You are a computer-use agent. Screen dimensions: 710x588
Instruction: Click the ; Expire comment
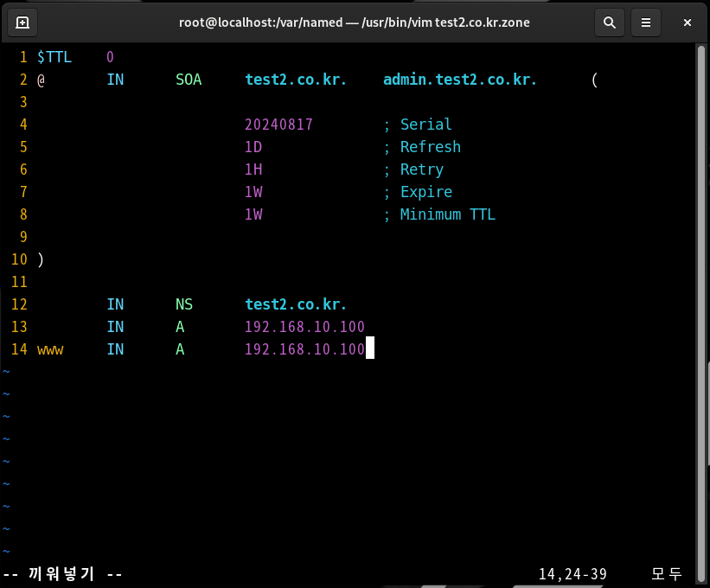(418, 192)
